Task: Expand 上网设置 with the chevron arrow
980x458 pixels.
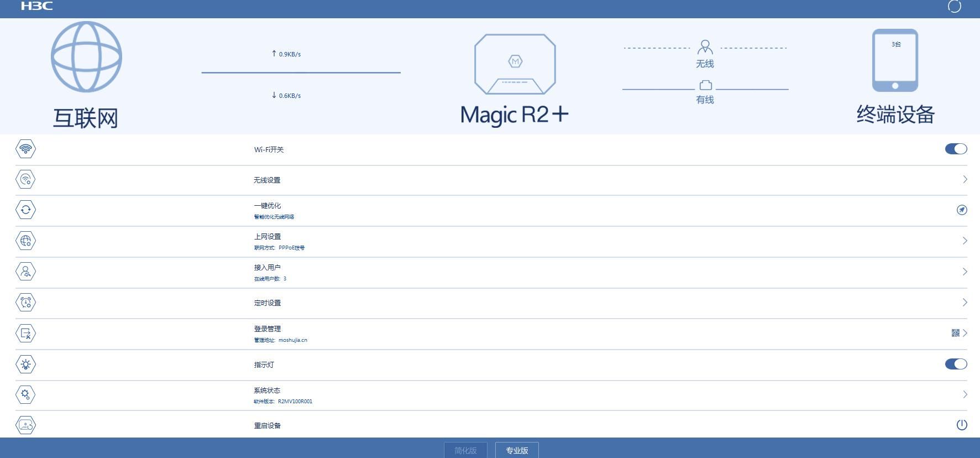Action: click(x=965, y=241)
